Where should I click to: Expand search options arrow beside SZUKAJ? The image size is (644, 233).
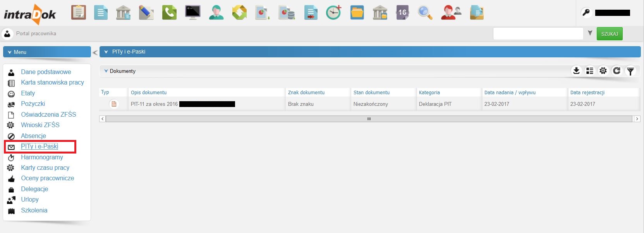click(x=590, y=33)
